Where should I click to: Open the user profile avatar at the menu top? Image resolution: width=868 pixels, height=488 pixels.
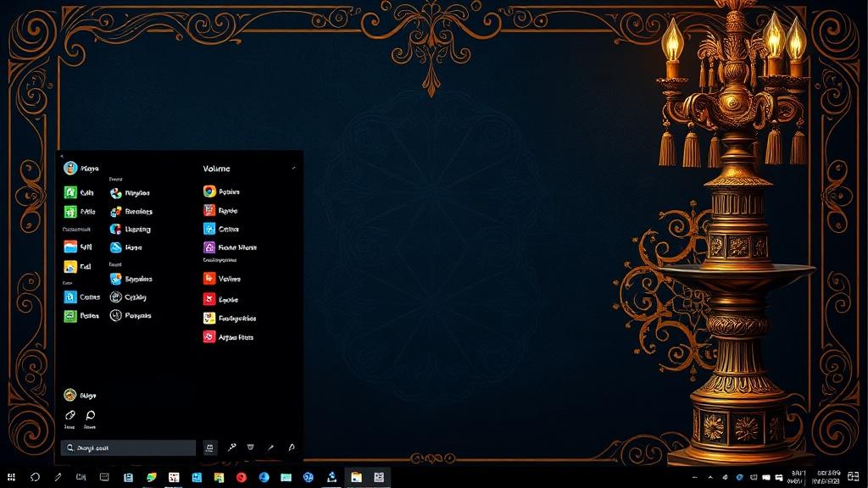pos(70,168)
